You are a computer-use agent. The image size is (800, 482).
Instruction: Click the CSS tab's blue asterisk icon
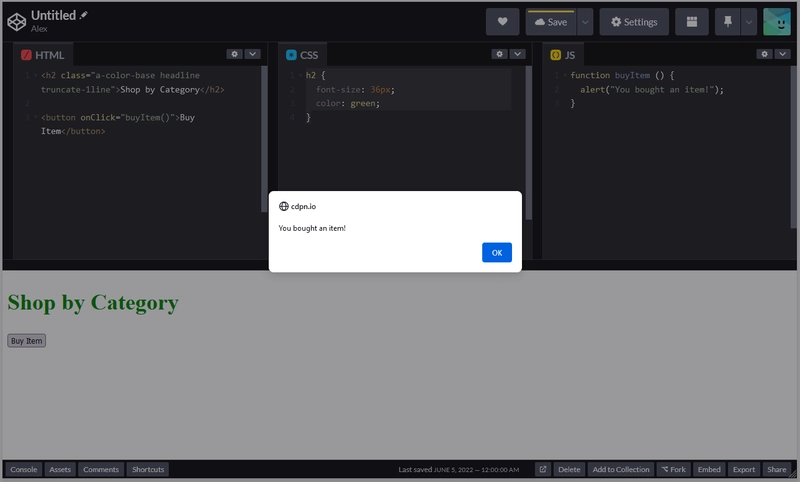click(291, 55)
